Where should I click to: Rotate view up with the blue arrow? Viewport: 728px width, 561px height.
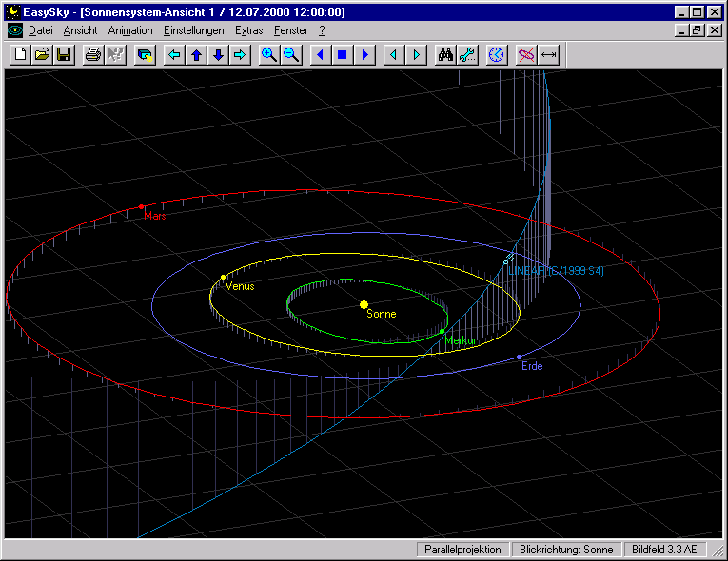point(196,55)
